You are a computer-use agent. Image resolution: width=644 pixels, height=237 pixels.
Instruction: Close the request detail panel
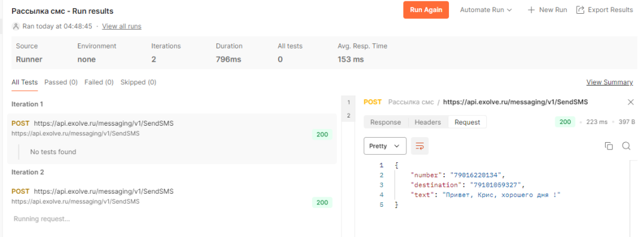pos(631,102)
